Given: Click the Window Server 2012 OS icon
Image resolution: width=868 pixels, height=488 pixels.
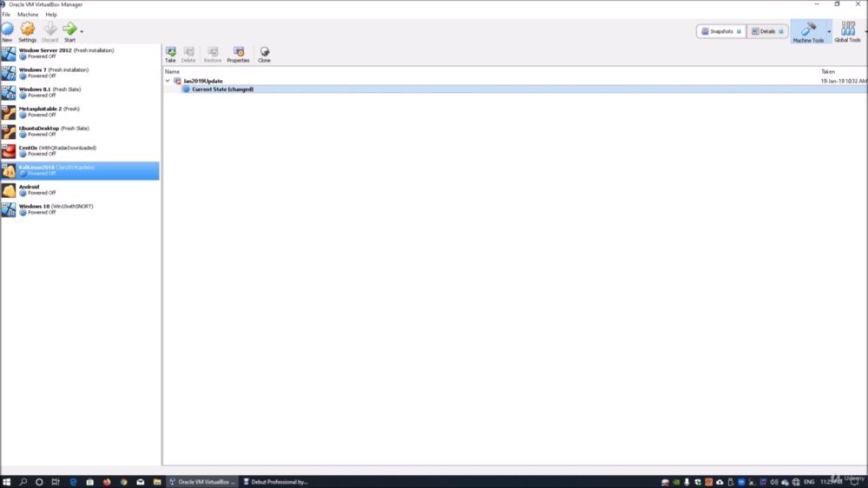Looking at the screenshot, I should tap(9, 54).
